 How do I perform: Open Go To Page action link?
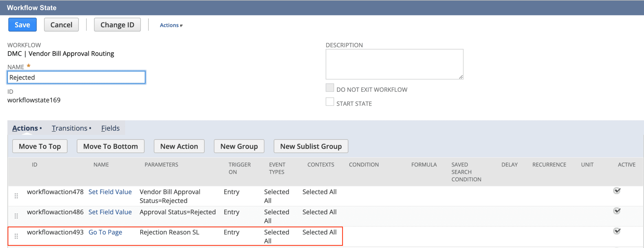pyautogui.click(x=105, y=232)
